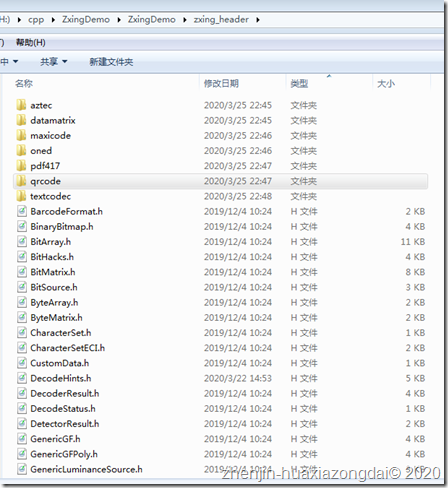
Task: Click the CharacterSetECI.h file icon
Action: click(x=22, y=348)
